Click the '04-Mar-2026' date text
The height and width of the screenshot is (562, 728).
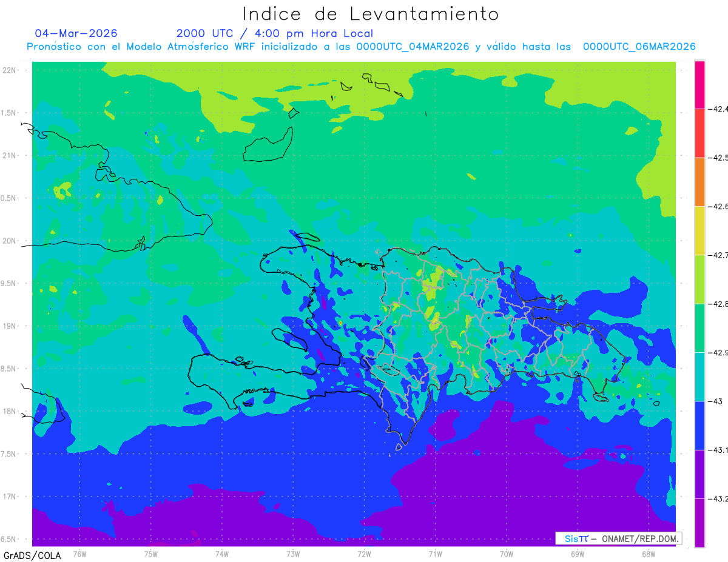tap(76, 33)
